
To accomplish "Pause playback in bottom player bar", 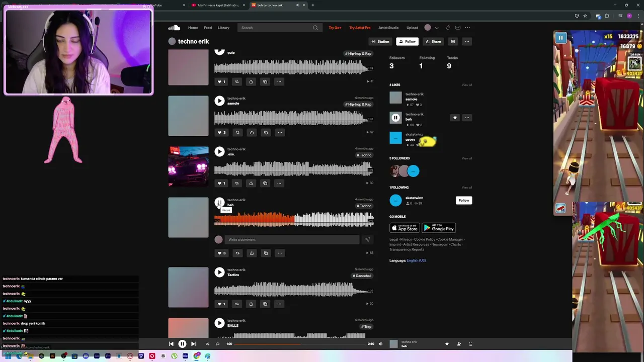I will [182, 344].
